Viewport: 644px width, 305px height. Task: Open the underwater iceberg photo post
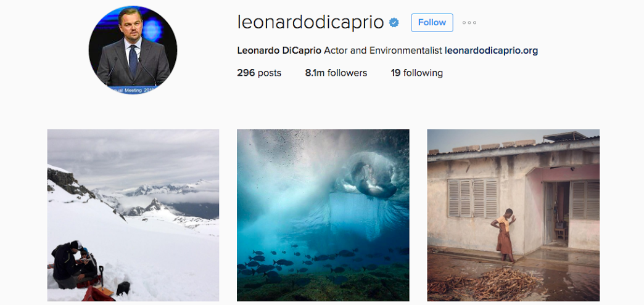(323, 215)
